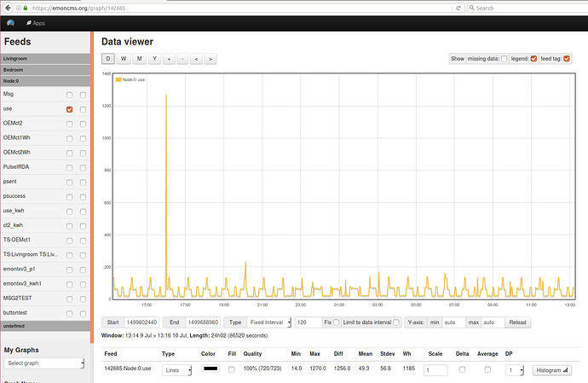Expand the undefined feed group

click(x=45, y=326)
